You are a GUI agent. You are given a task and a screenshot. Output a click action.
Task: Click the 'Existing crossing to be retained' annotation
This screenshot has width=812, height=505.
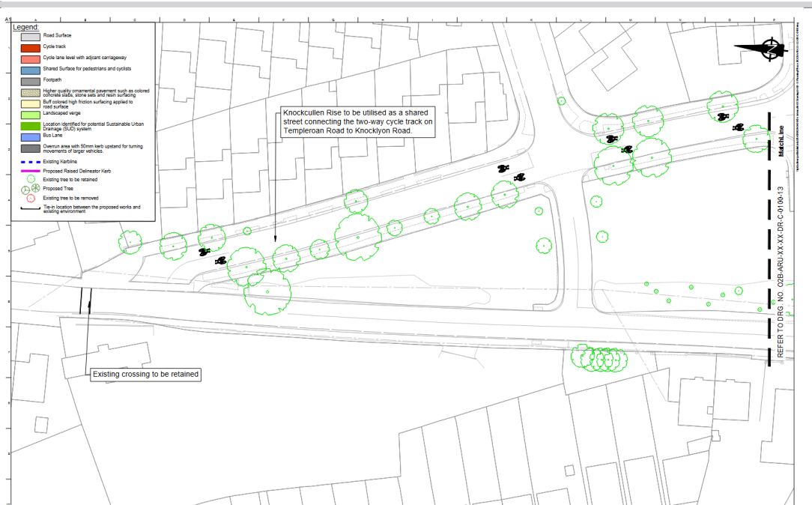145,374
